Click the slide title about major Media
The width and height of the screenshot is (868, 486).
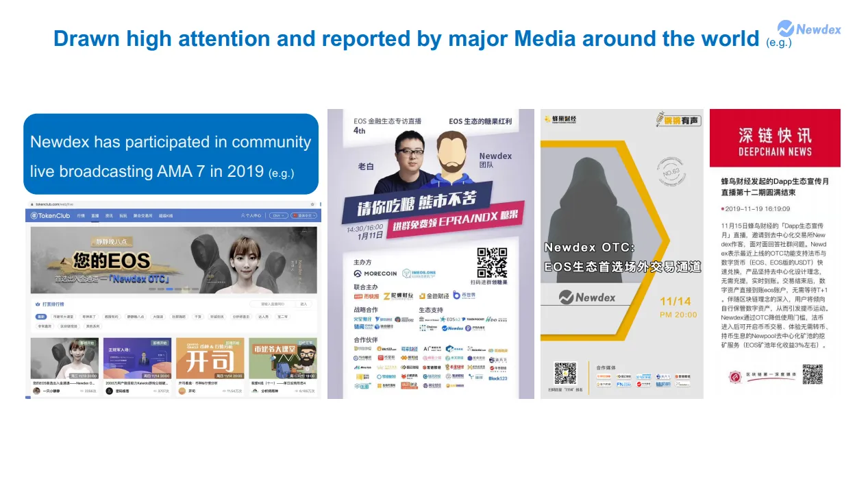[406, 38]
